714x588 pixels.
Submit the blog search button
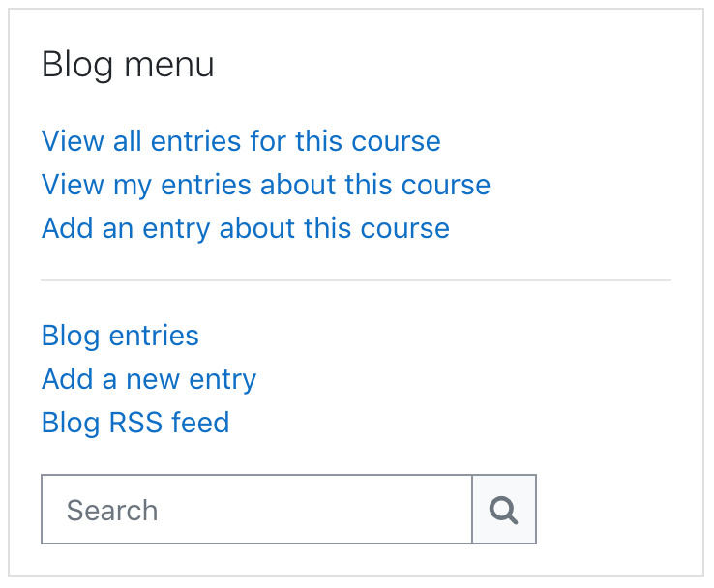tap(504, 510)
